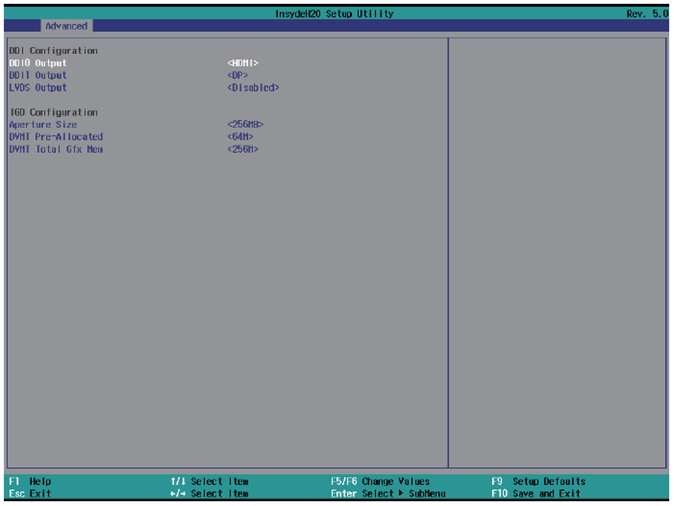Screen dimensions: 674x506
Task: Click the DDI Configuration heading
Action: pyautogui.click(x=53, y=51)
